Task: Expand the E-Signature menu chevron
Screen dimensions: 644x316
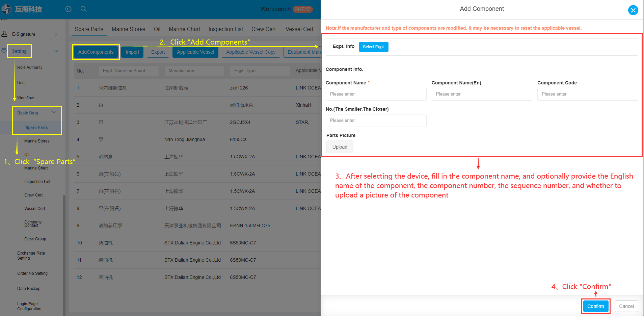Action: coord(56,34)
